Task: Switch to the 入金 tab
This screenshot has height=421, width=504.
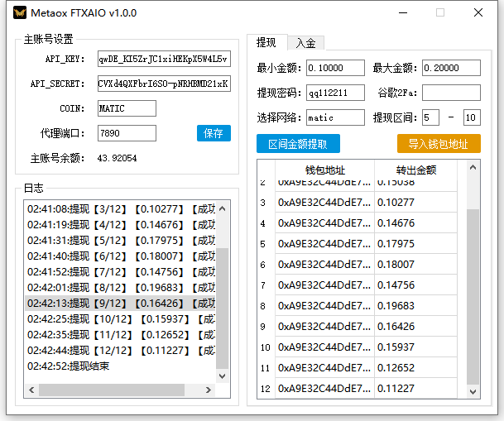Action: point(305,43)
